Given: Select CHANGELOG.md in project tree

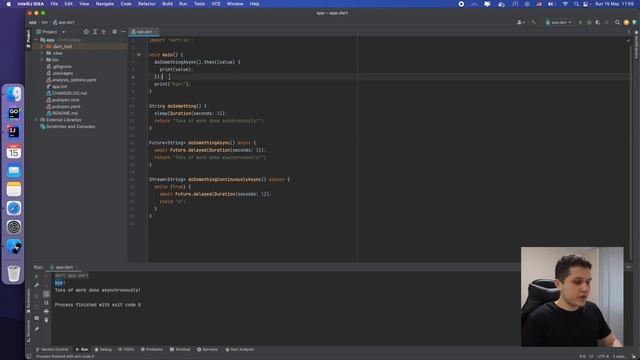Looking at the screenshot, I should [x=67, y=93].
